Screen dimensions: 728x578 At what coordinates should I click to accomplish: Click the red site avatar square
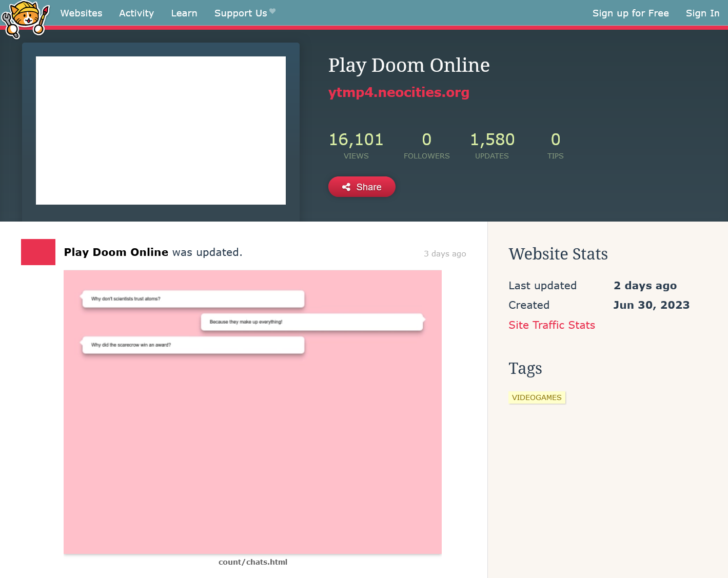coord(38,252)
